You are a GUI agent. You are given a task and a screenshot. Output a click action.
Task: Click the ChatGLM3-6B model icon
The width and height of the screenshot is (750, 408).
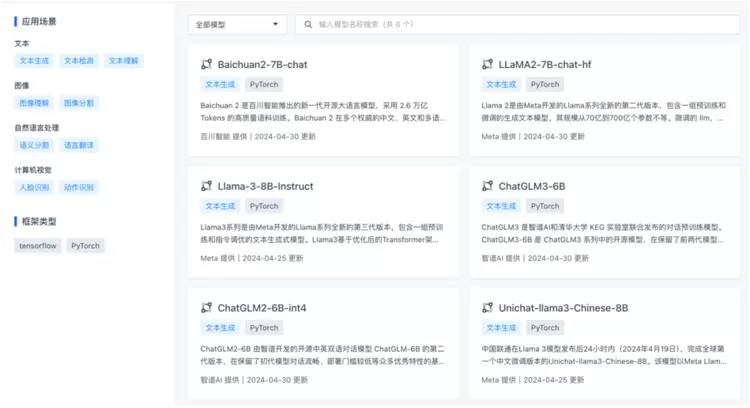(487, 186)
